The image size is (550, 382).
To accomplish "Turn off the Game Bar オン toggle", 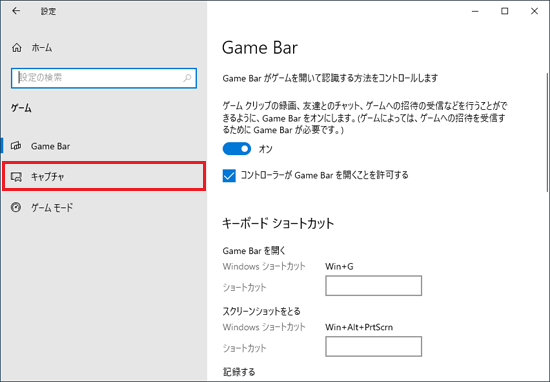I will tap(237, 149).
